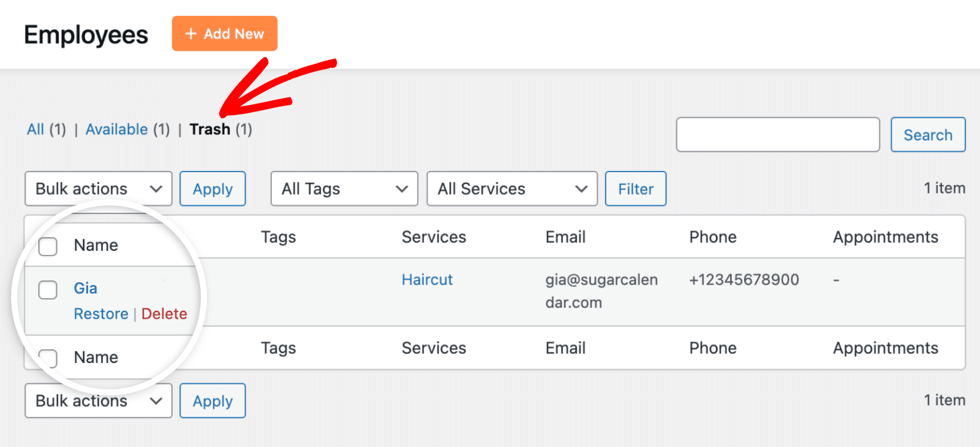This screenshot has height=447, width=980.
Task: Click the Filter button
Action: click(635, 189)
